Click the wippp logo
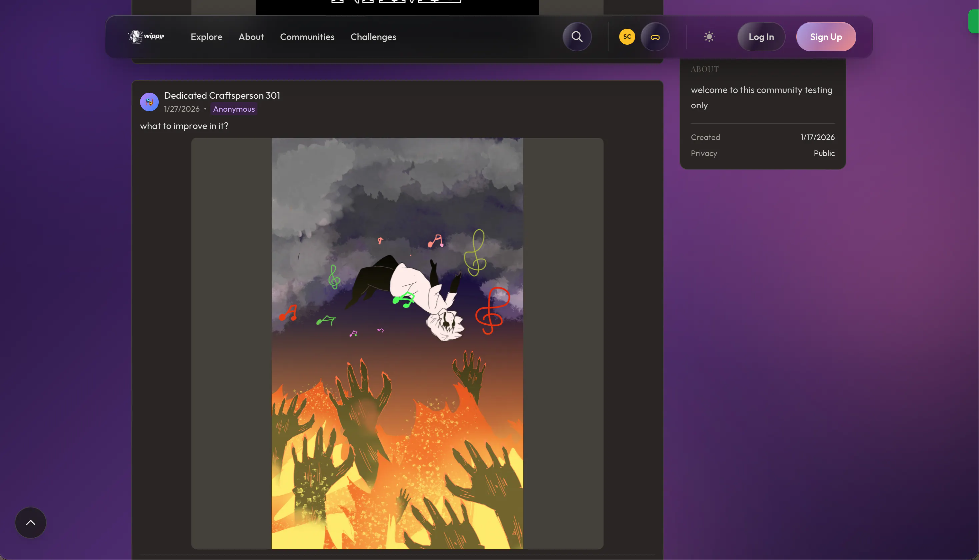This screenshot has width=979, height=560. 146,37
